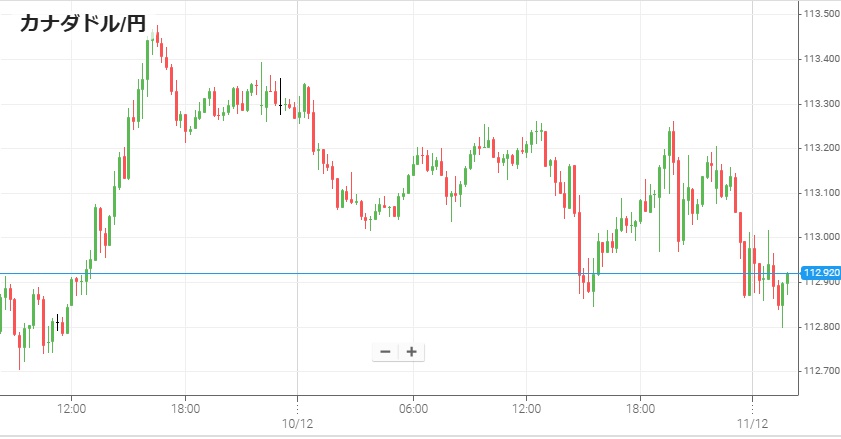
Task: Click the rightmost 18:00 time label
Action: click(x=641, y=409)
